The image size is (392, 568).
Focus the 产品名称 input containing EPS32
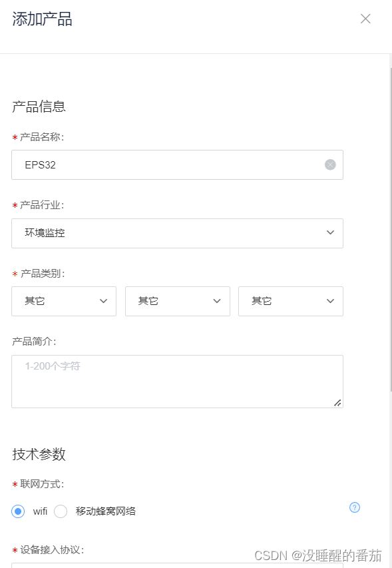point(166,164)
